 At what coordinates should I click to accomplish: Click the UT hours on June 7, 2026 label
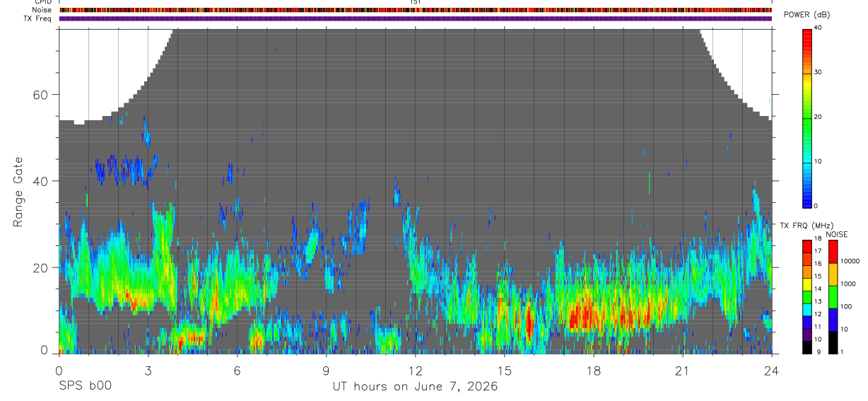tap(416, 386)
